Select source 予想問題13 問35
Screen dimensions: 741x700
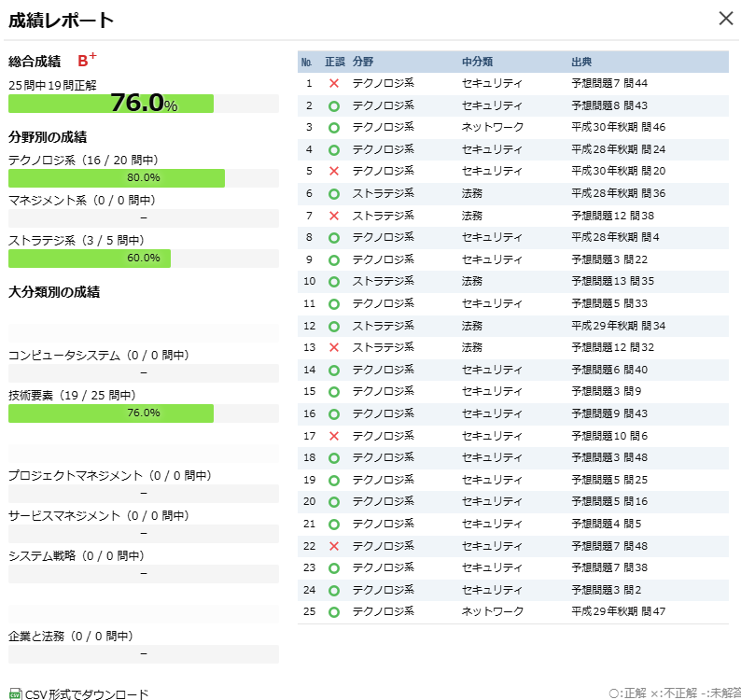point(612,281)
